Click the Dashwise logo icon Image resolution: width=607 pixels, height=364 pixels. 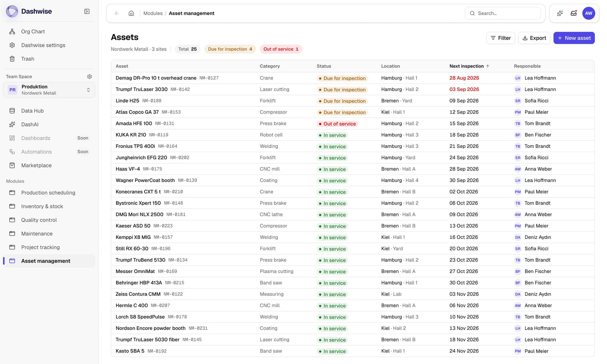point(12,11)
